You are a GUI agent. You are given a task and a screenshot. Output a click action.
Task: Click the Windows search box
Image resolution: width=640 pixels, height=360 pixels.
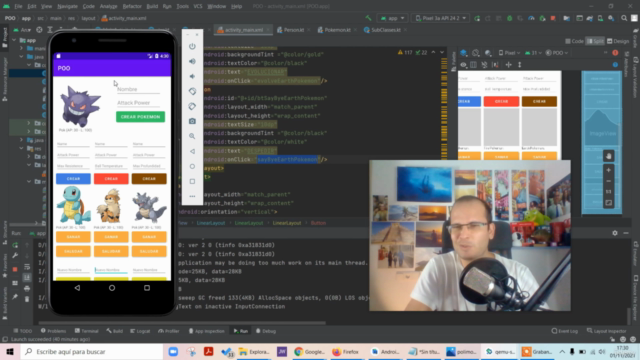point(92,351)
